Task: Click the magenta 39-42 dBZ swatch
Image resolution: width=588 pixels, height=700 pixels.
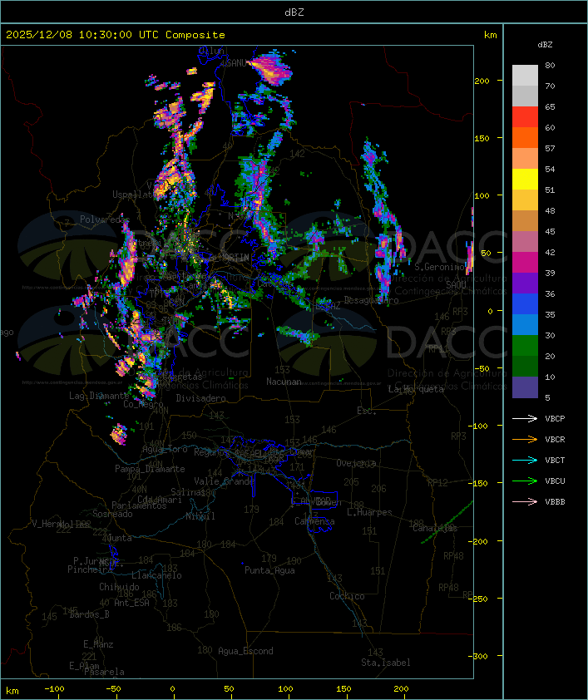Action: click(x=525, y=262)
